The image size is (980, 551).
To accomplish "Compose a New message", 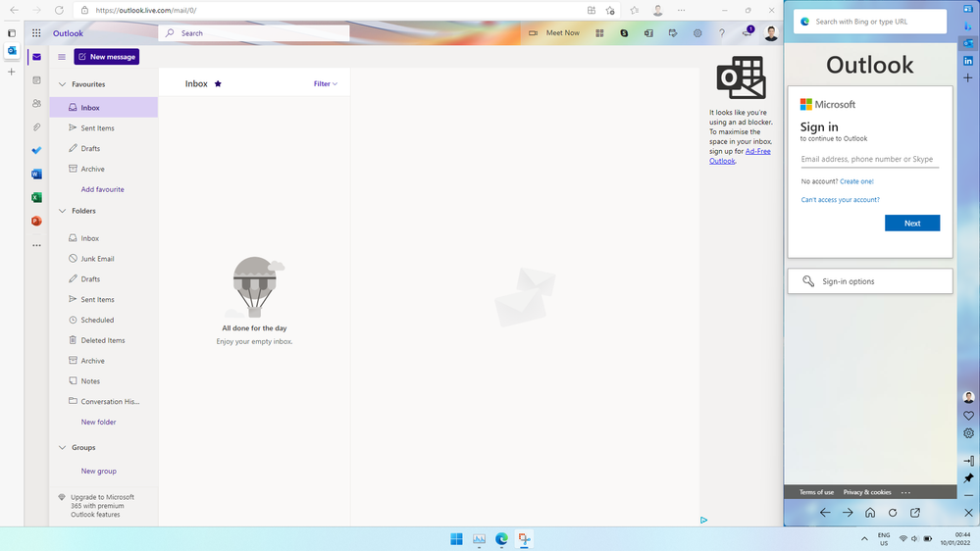I will point(106,57).
